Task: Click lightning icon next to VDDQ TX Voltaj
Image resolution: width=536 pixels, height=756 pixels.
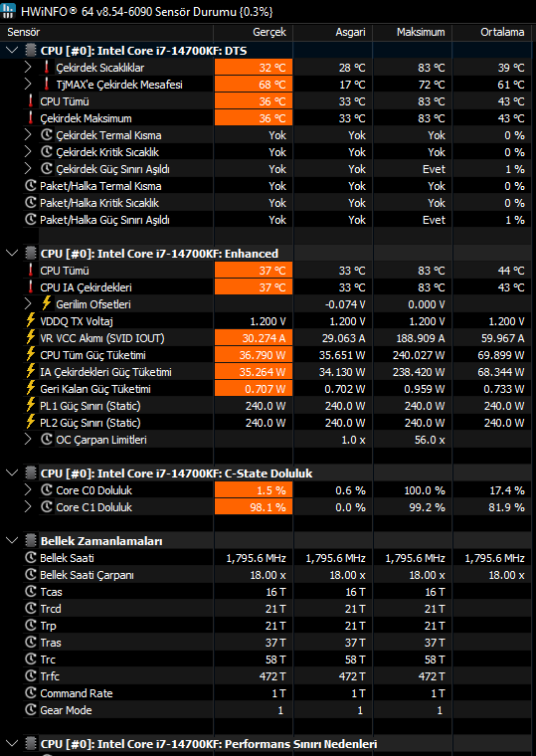Action: click(x=31, y=321)
